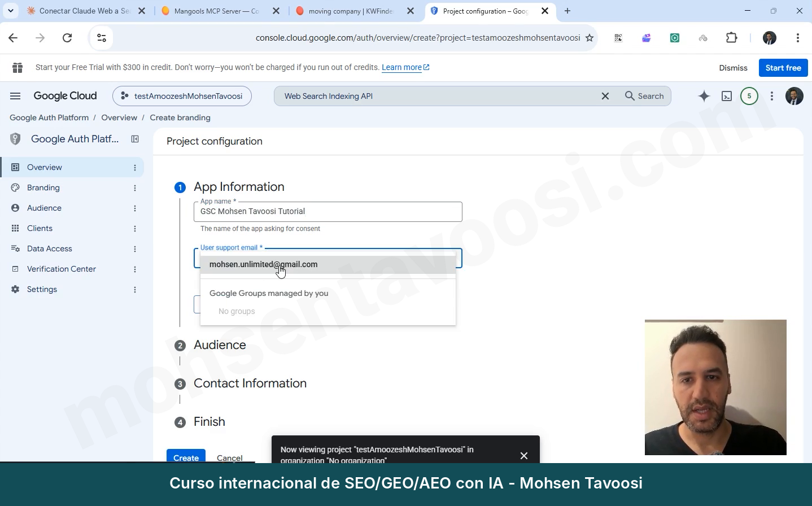Follow the Learn more link
The height and width of the screenshot is (506, 812).
(x=405, y=67)
